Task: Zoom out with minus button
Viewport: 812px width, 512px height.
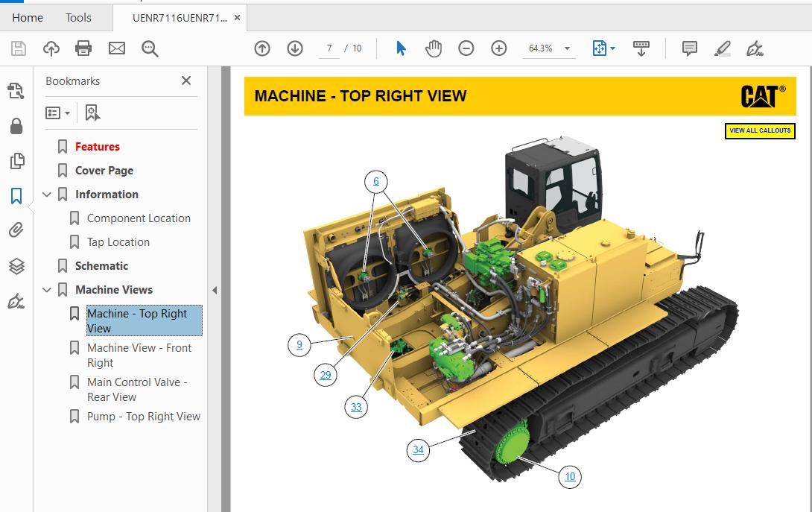Action: coord(466,48)
